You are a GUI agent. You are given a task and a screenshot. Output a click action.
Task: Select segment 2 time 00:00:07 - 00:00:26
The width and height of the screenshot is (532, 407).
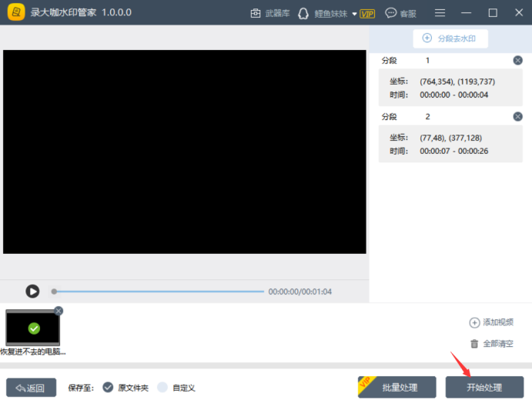pyautogui.click(x=454, y=152)
